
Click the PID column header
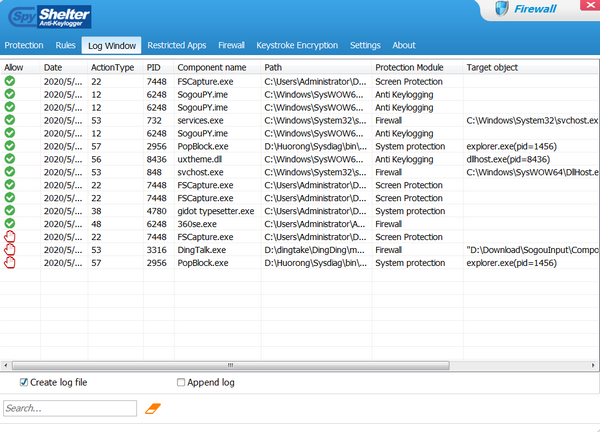click(x=154, y=67)
